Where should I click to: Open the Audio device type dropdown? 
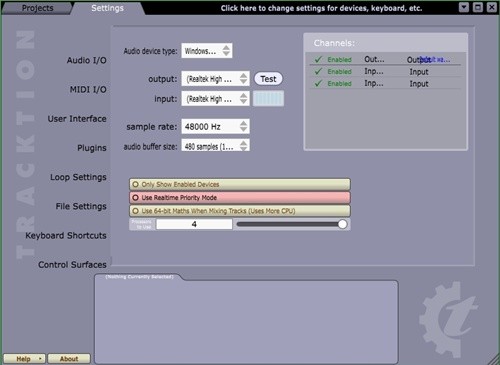coord(207,51)
